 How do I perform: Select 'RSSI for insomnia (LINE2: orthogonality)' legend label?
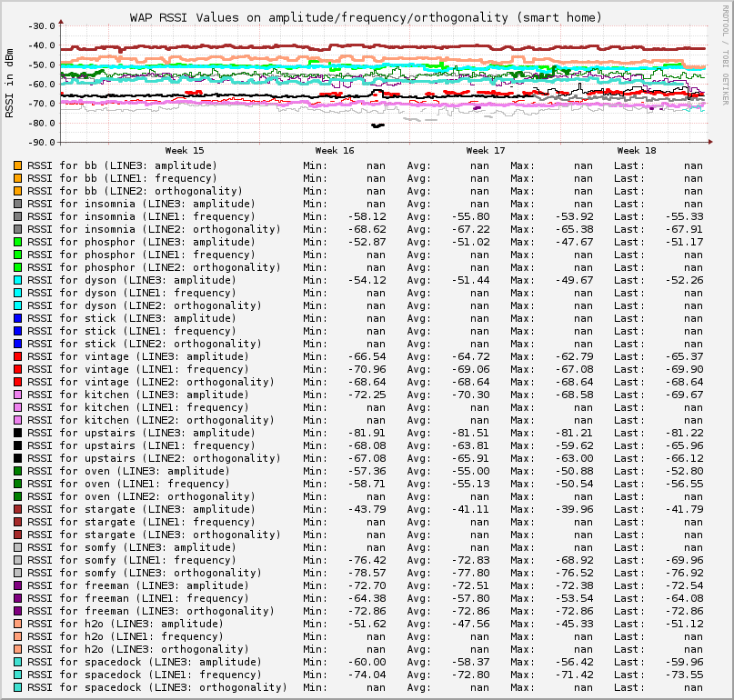click(154, 229)
